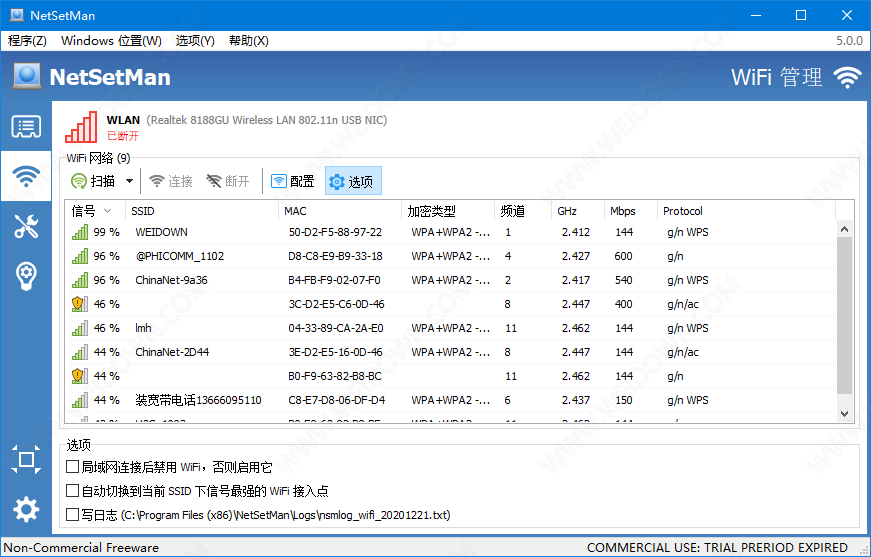Click the red WLAN signal bars icon
871x557 pixels.
click(x=81, y=127)
